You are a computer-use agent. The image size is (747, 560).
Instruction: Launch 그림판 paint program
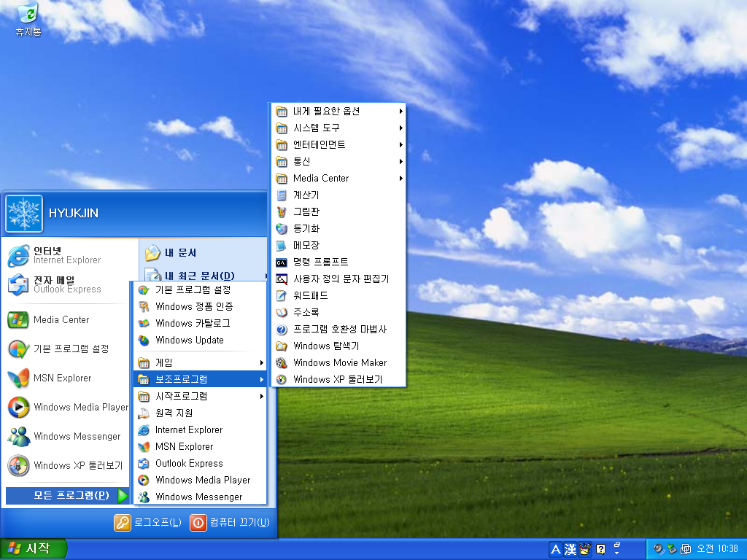click(338, 212)
